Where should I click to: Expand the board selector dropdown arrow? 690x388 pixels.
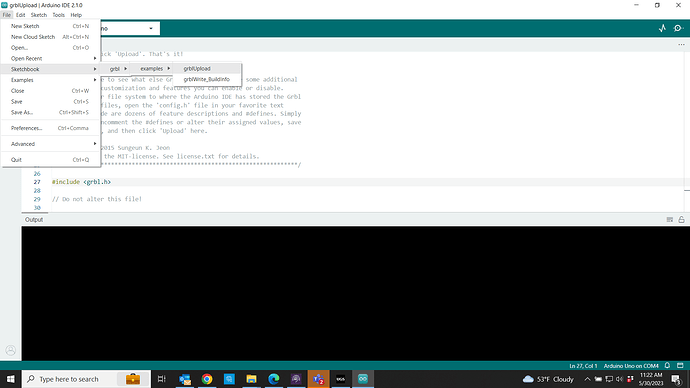tap(151, 29)
